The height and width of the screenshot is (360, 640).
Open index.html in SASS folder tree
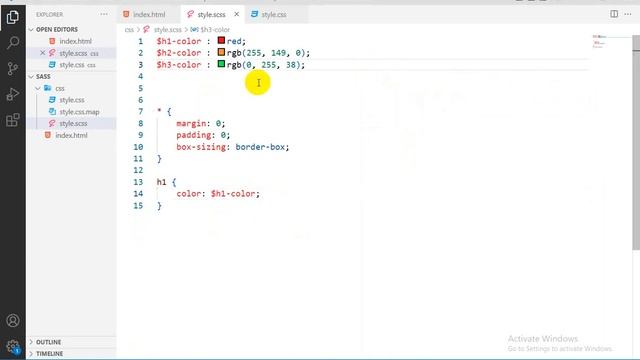pyautogui.click(x=71, y=135)
